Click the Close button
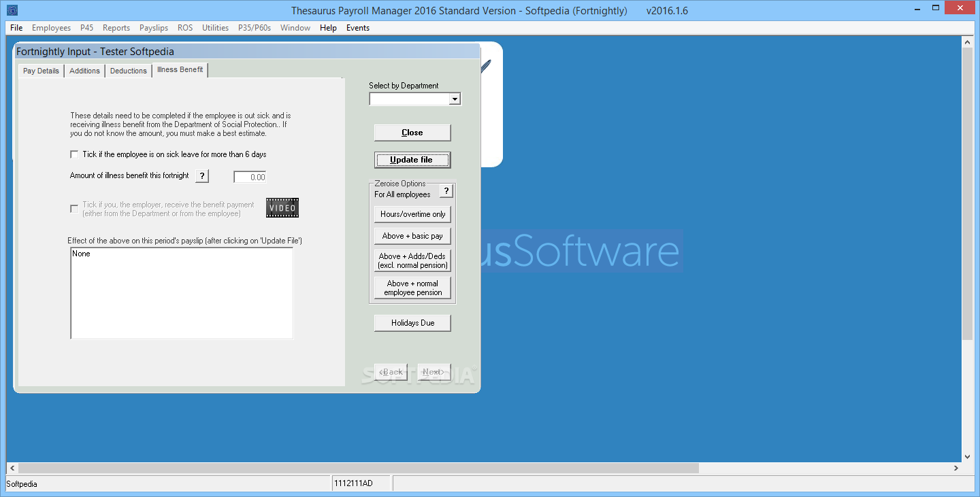Viewport: 980px width, 497px height. click(x=412, y=133)
